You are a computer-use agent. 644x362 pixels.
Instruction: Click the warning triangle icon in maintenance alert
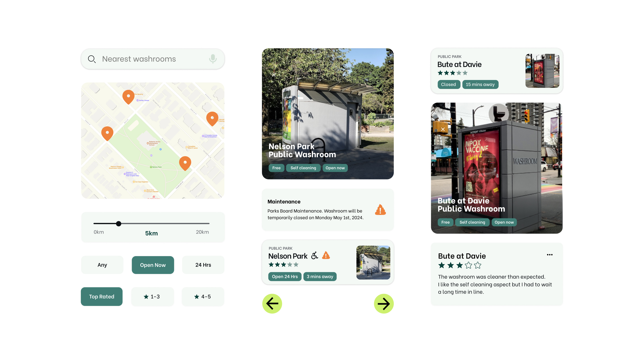click(380, 210)
